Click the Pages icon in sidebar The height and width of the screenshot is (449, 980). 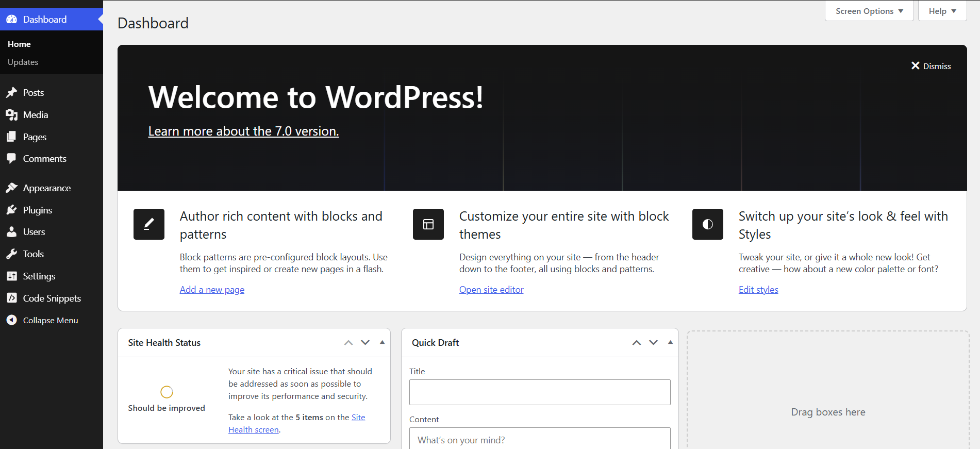[x=12, y=137]
